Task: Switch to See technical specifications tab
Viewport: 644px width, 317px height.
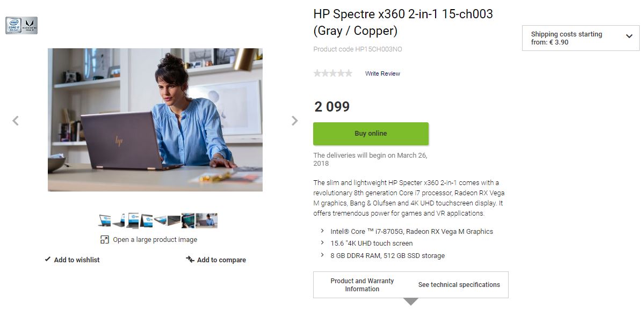Action: pos(459,285)
